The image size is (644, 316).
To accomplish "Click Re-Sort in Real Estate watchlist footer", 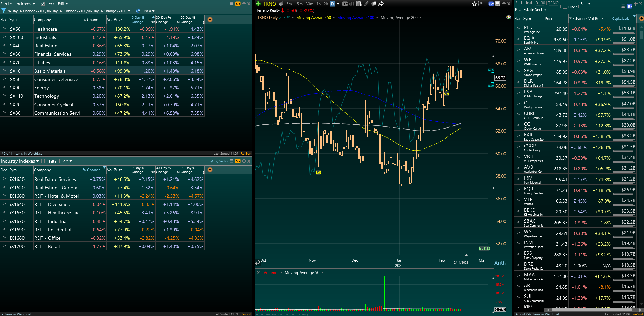I will pos(638,314).
